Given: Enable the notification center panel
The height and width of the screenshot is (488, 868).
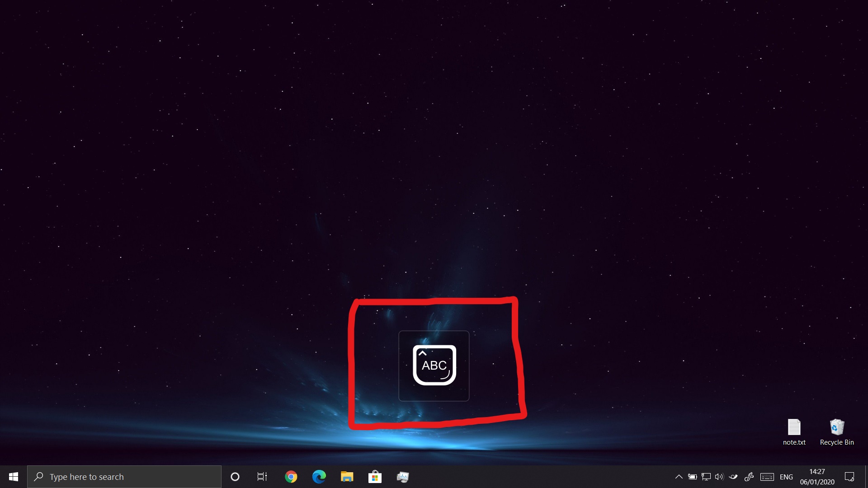Looking at the screenshot, I should click(849, 477).
